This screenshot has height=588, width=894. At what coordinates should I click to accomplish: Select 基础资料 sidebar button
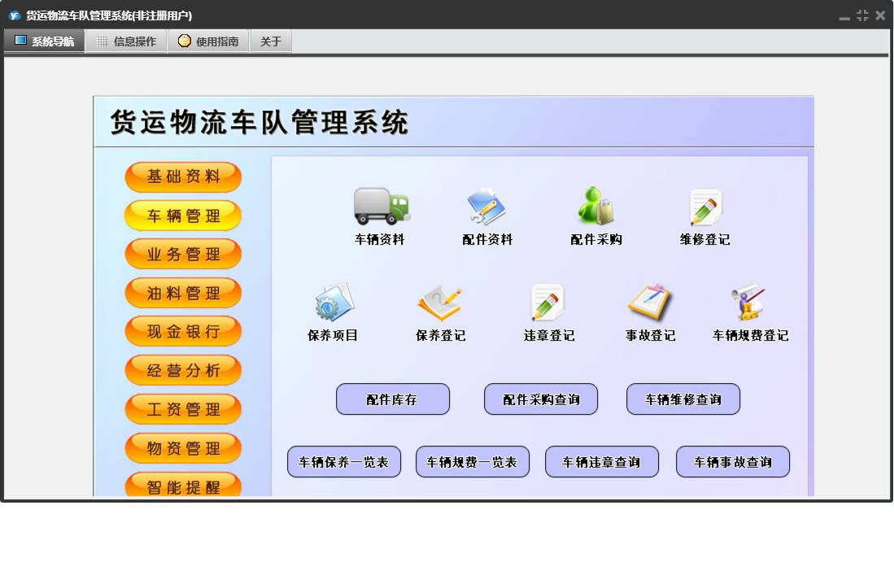[x=183, y=176]
